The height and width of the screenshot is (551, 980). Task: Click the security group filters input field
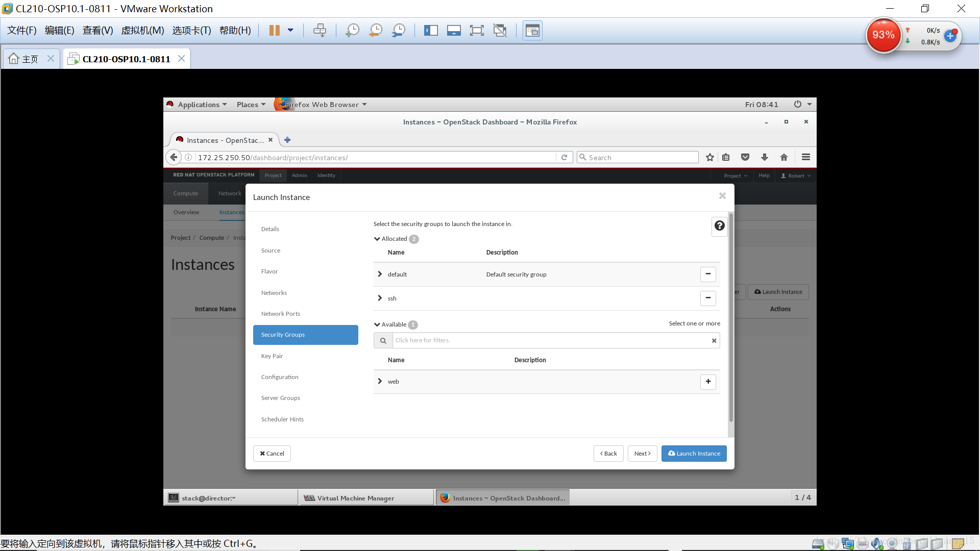[510, 340]
